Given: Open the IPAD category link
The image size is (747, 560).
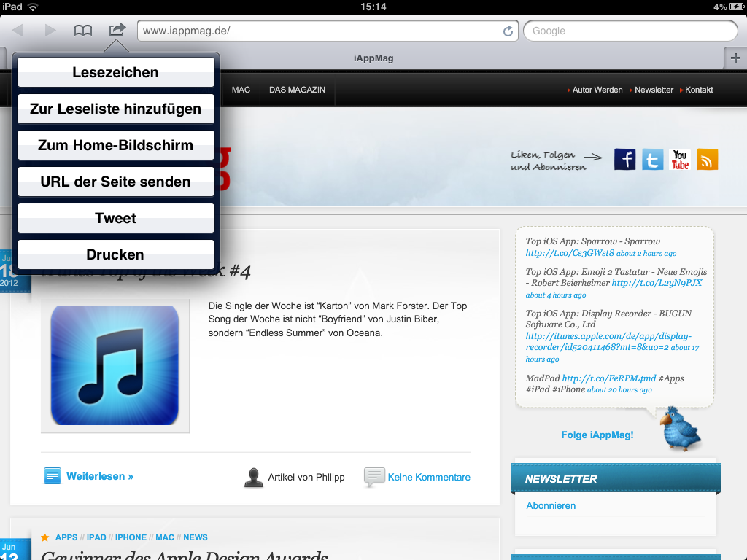Looking at the screenshot, I should (96, 537).
